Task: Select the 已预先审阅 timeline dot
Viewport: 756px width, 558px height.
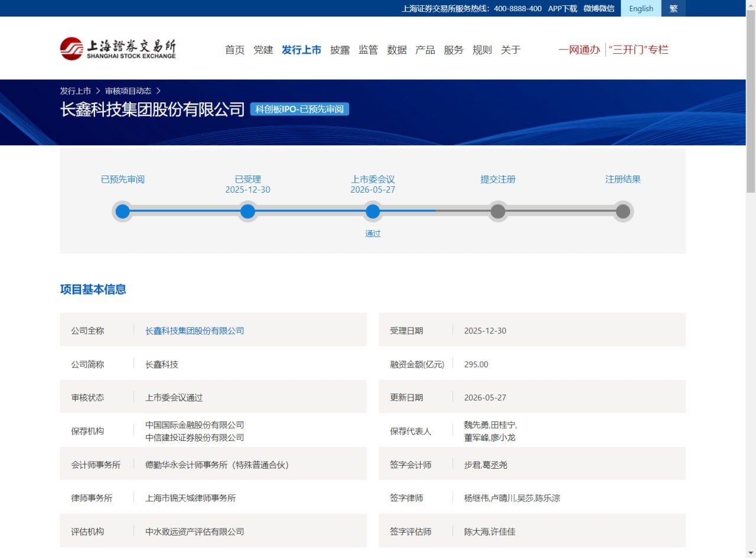Action: [122, 212]
